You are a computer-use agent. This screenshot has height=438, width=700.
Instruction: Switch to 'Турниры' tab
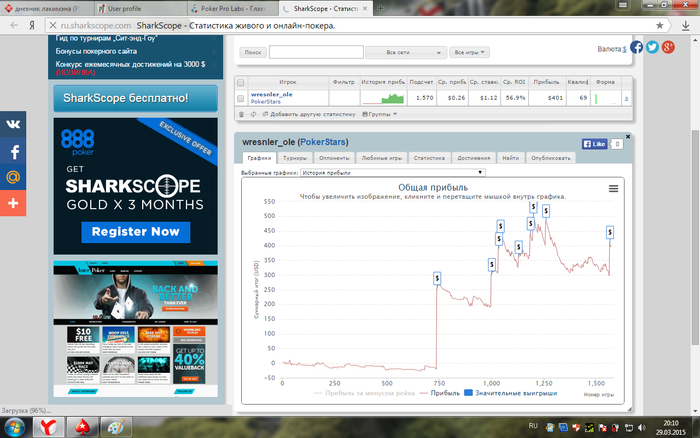click(x=295, y=158)
